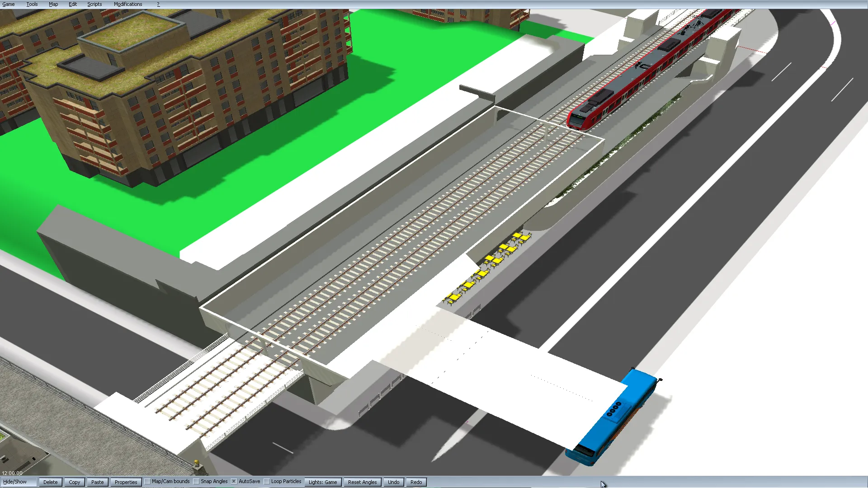Open the Modifications menu
Image resolution: width=868 pixels, height=488 pixels.
(128, 4)
